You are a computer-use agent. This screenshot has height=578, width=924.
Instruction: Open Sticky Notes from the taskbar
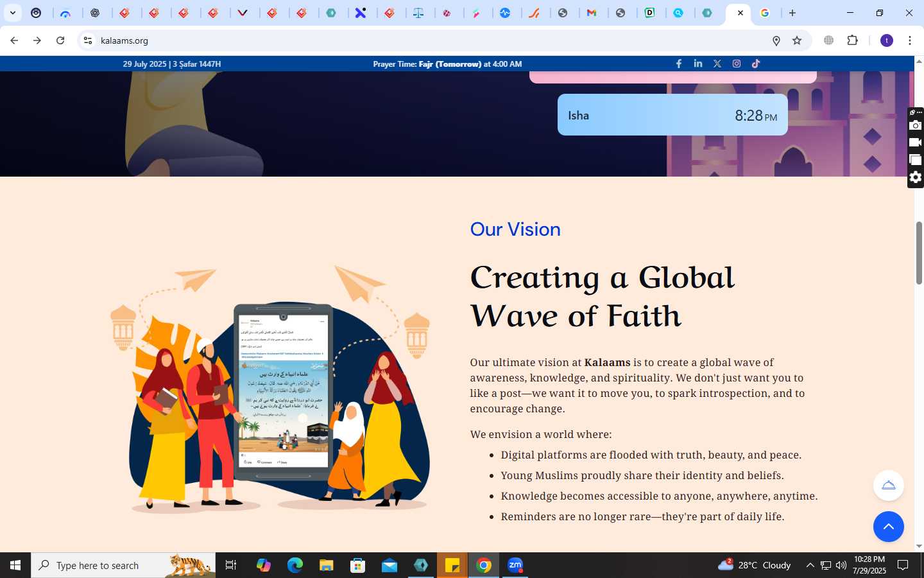(452, 565)
